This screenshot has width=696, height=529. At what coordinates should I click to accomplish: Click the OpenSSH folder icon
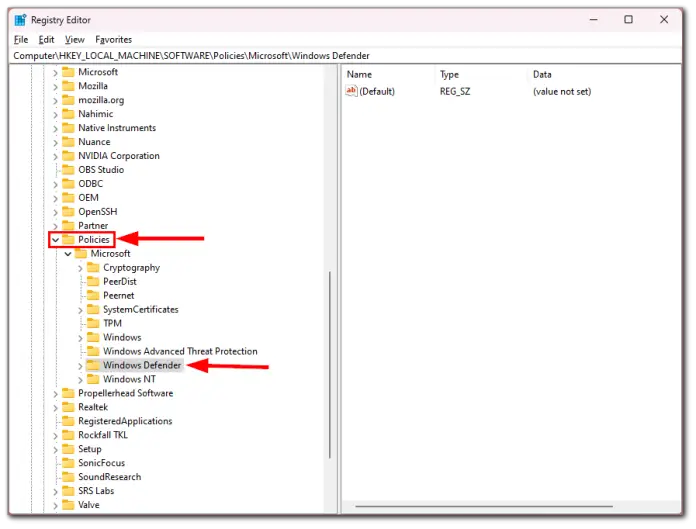[x=68, y=211]
